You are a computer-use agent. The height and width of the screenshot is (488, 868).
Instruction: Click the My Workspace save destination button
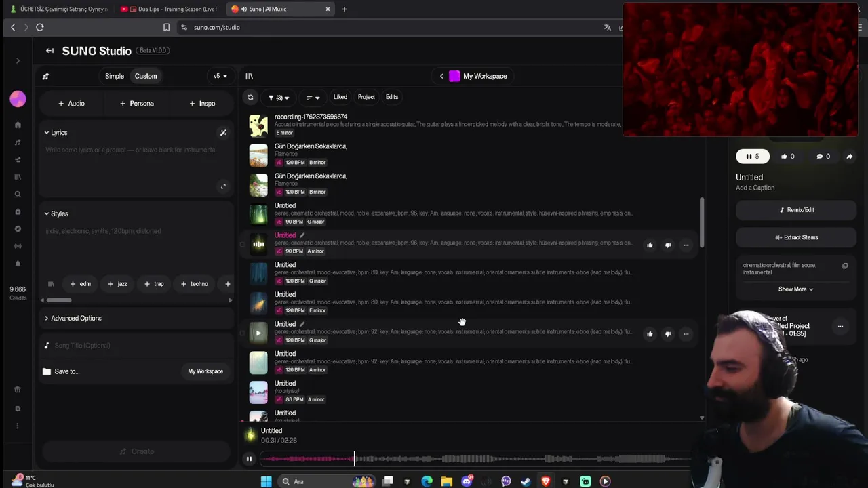coord(205,371)
